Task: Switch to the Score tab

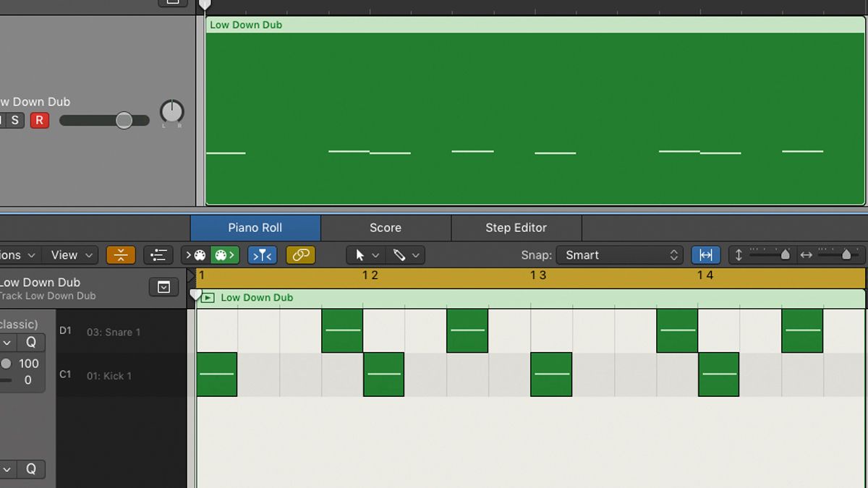Action: [x=386, y=228]
